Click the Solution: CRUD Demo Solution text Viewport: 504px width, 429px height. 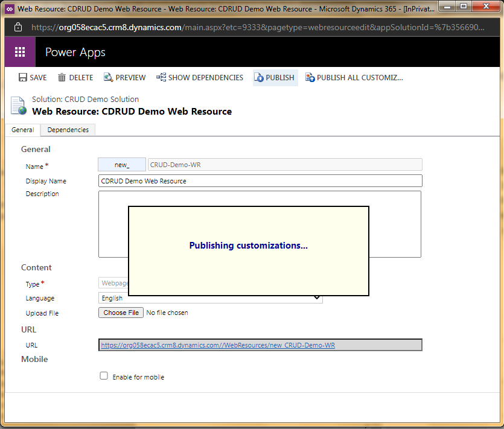click(86, 100)
